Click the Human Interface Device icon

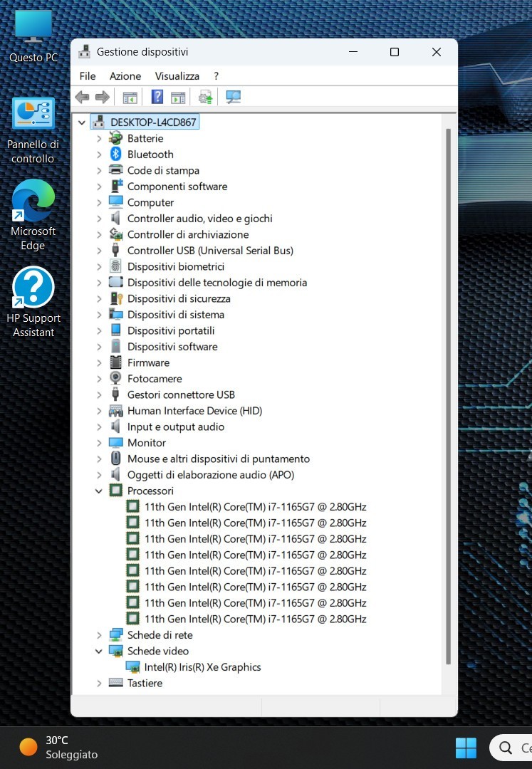pyautogui.click(x=115, y=411)
